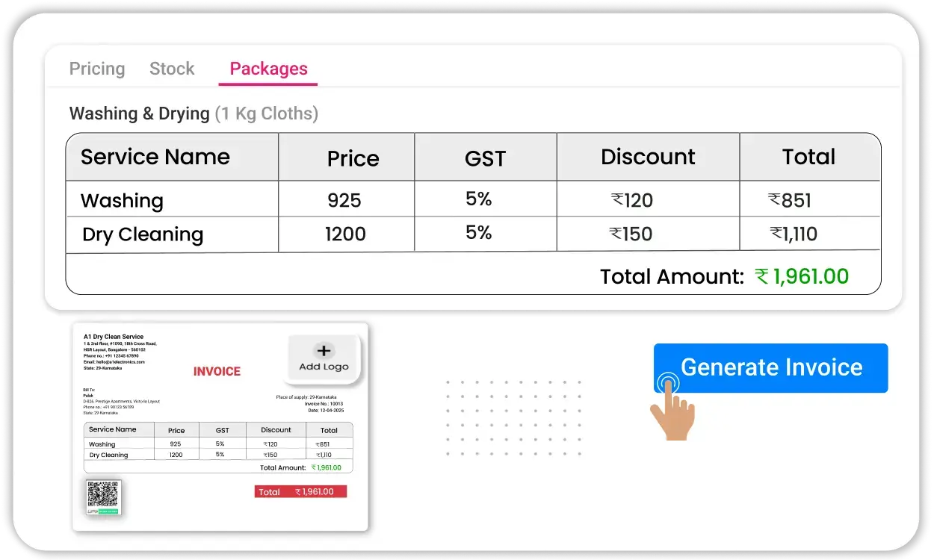
Task: Click the Add Logo button label
Action: (x=324, y=367)
